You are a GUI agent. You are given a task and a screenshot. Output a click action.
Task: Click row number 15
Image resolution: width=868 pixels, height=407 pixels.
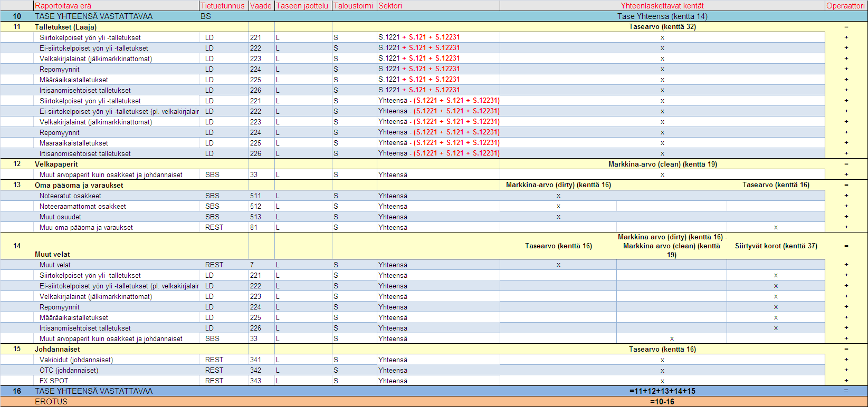coord(17,349)
